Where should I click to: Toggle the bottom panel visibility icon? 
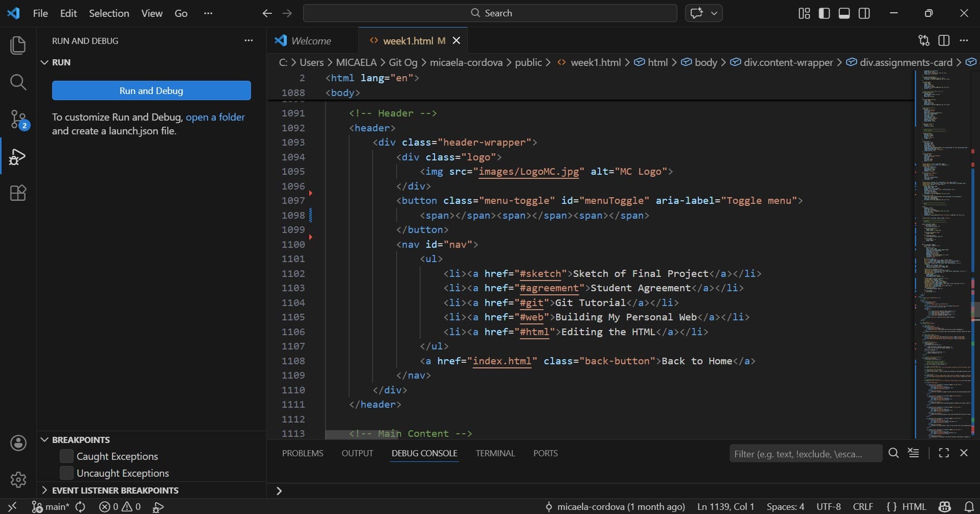coord(844,13)
